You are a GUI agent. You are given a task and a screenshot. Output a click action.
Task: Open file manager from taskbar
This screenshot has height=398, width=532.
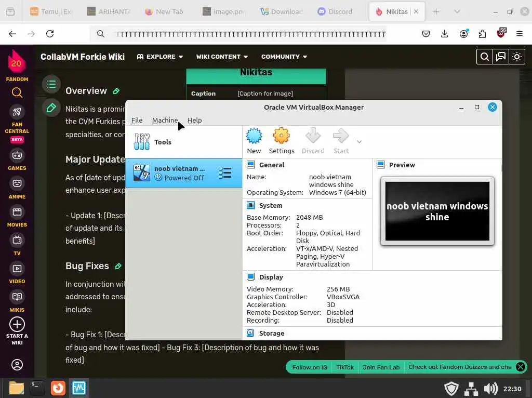[x=16, y=388]
